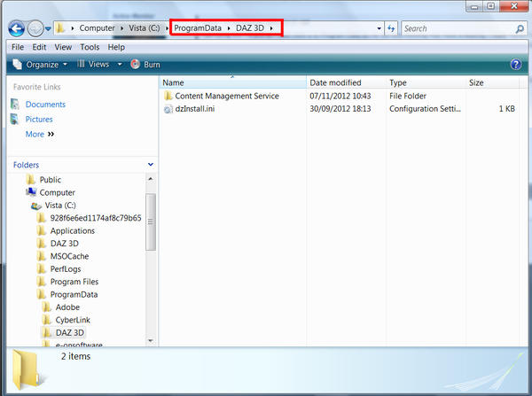This screenshot has width=532, height=396.
Task: Select DAZ 3D folder under Vista (C:)
Action: point(65,244)
